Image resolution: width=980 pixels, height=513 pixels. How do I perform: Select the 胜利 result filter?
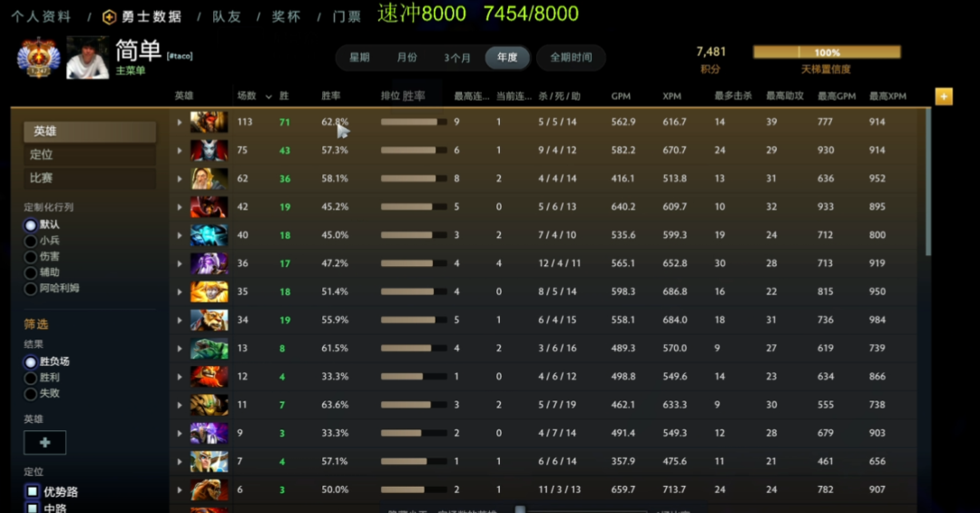pyautogui.click(x=30, y=378)
